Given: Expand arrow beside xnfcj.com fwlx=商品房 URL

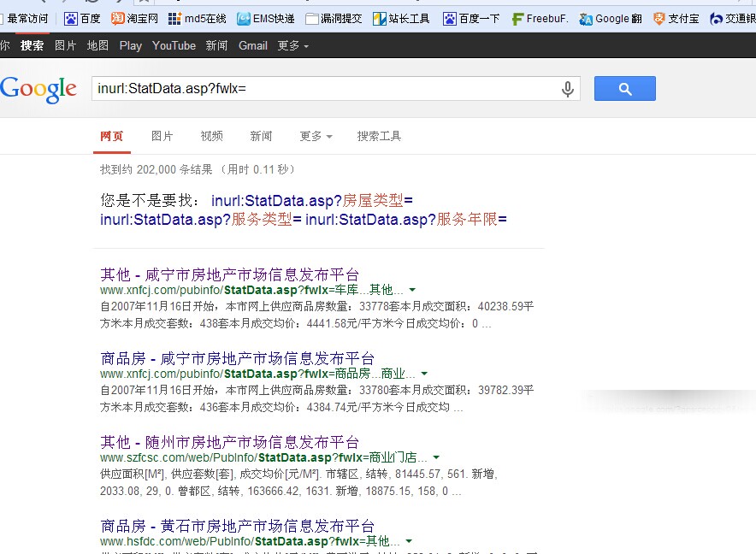Looking at the screenshot, I should 424,374.
